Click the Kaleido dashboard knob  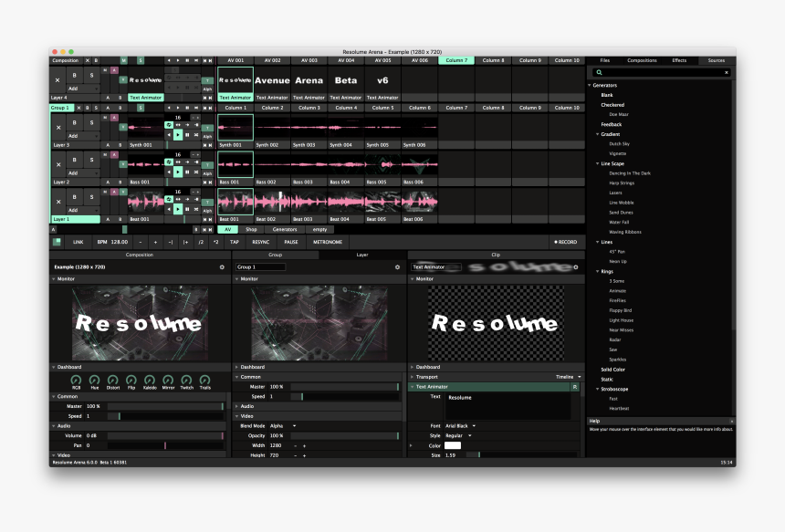tap(150, 381)
